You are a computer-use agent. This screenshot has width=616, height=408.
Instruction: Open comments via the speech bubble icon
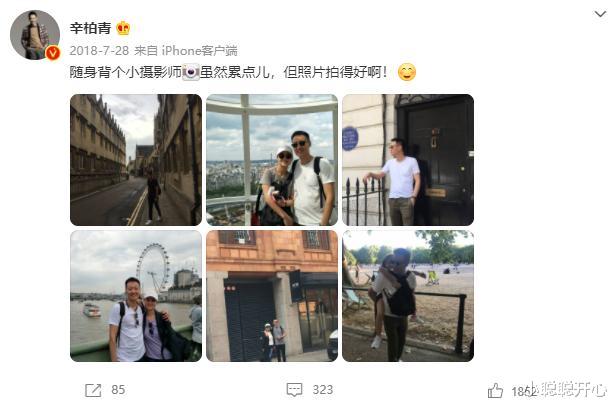(294, 390)
